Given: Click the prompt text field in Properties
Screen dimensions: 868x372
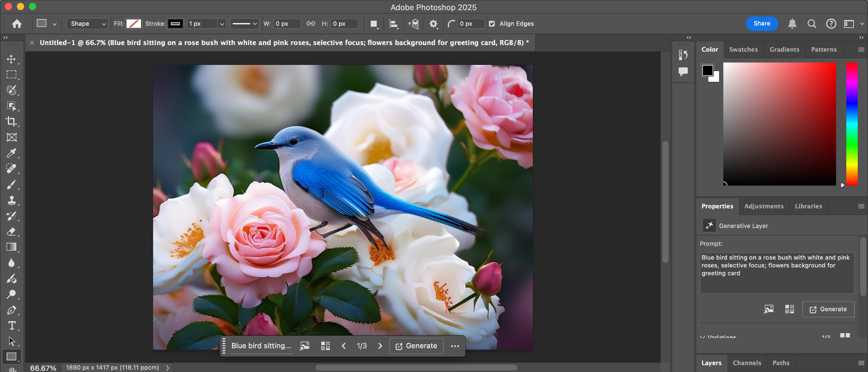Looking at the screenshot, I should [776, 273].
